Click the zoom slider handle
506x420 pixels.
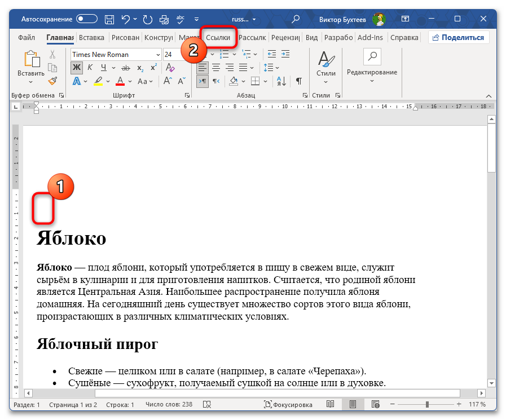coord(427,404)
